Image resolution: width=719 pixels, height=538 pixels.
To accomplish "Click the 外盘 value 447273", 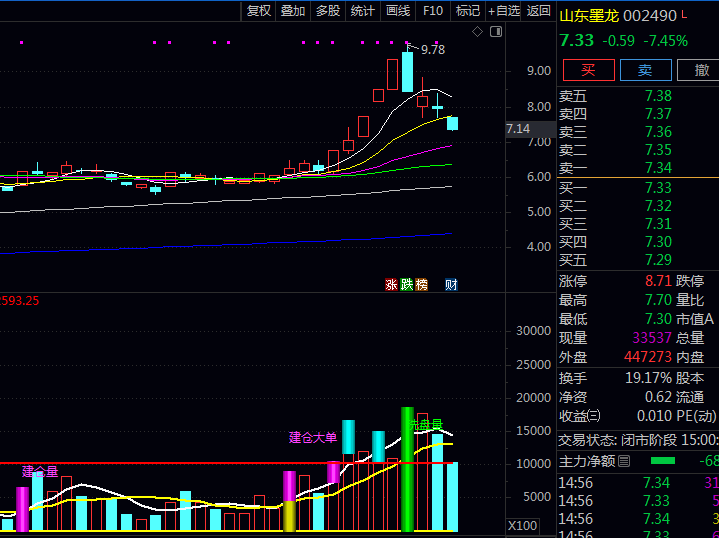I will [648, 357].
